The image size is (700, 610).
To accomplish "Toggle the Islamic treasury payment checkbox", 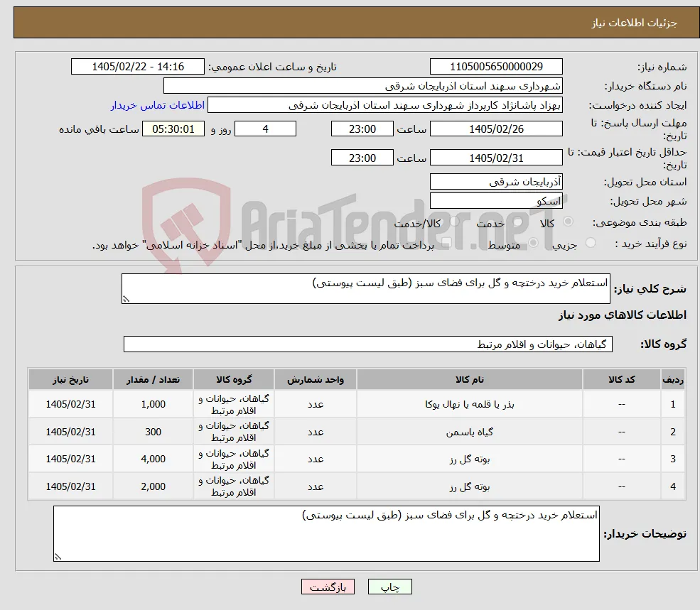I will [x=446, y=243].
